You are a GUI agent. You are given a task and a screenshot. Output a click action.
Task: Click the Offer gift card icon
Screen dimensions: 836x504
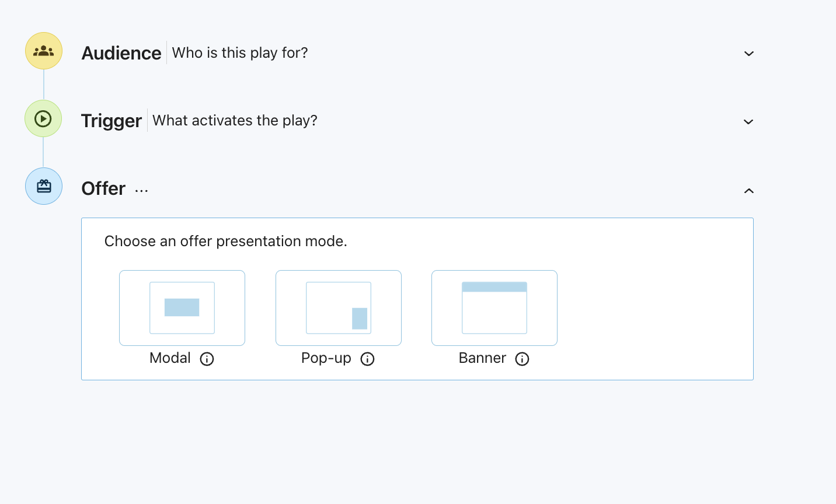[x=44, y=186]
